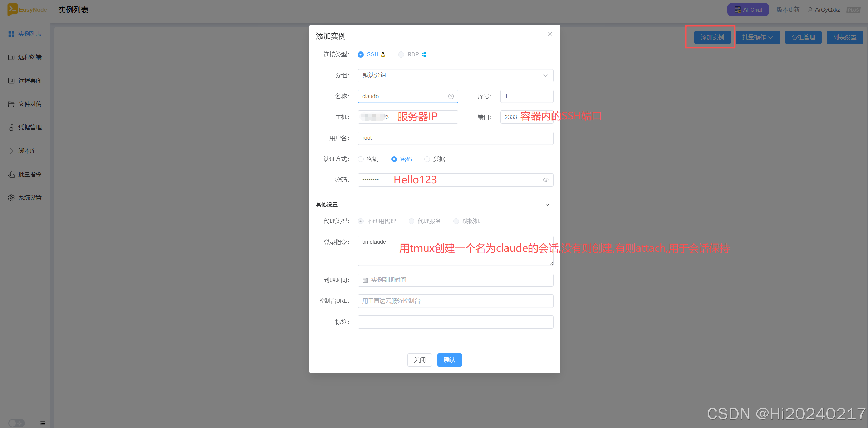
Task: Click user account ArGyQxkz icon
Action: coord(810,10)
